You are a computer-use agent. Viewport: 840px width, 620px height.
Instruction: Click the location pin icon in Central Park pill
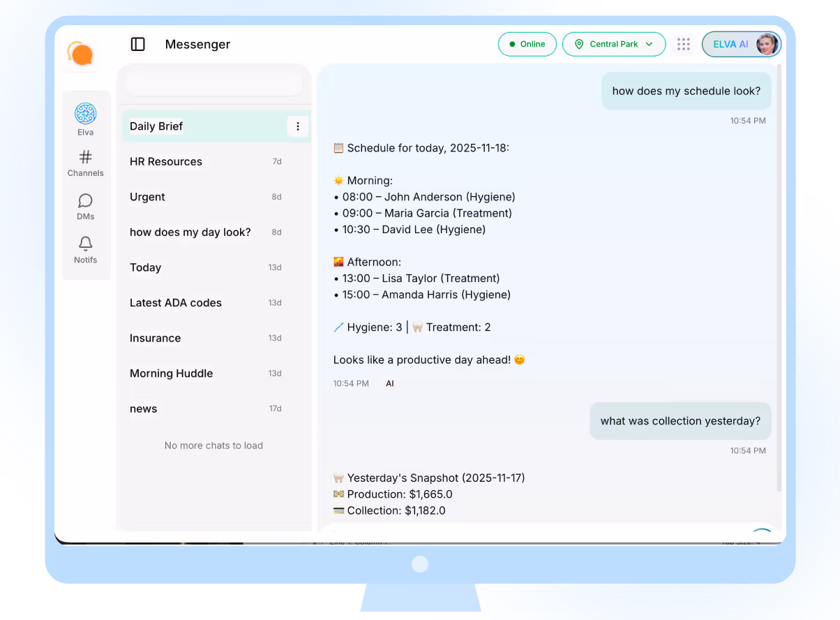pos(579,44)
